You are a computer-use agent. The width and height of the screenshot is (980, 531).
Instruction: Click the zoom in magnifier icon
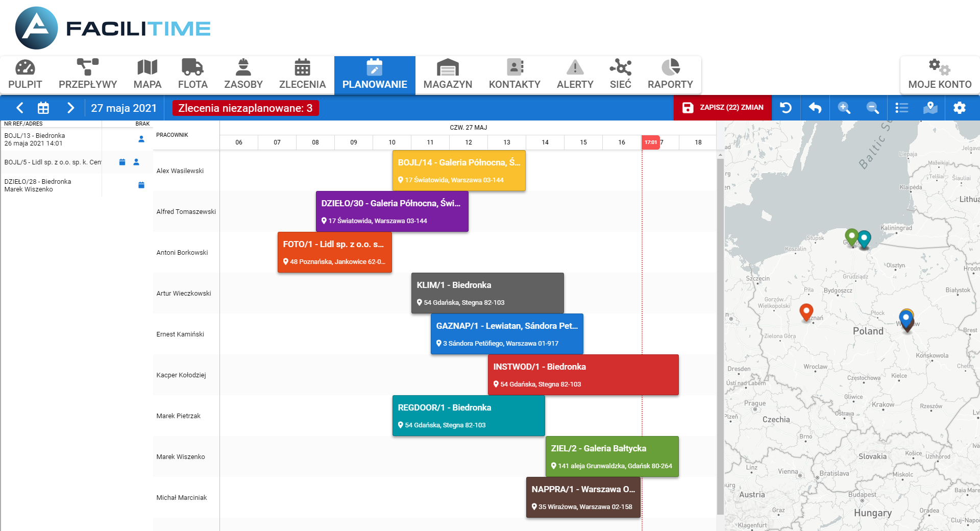click(844, 108)
